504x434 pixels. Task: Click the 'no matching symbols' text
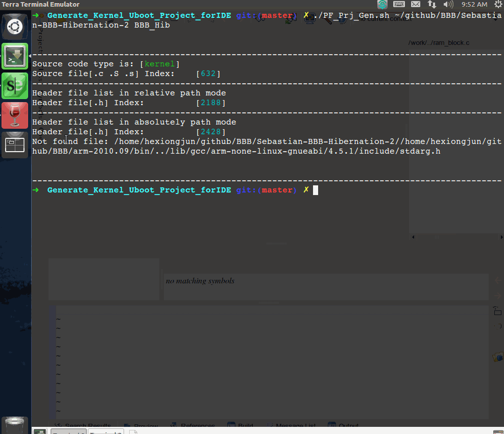coord(200,281)
